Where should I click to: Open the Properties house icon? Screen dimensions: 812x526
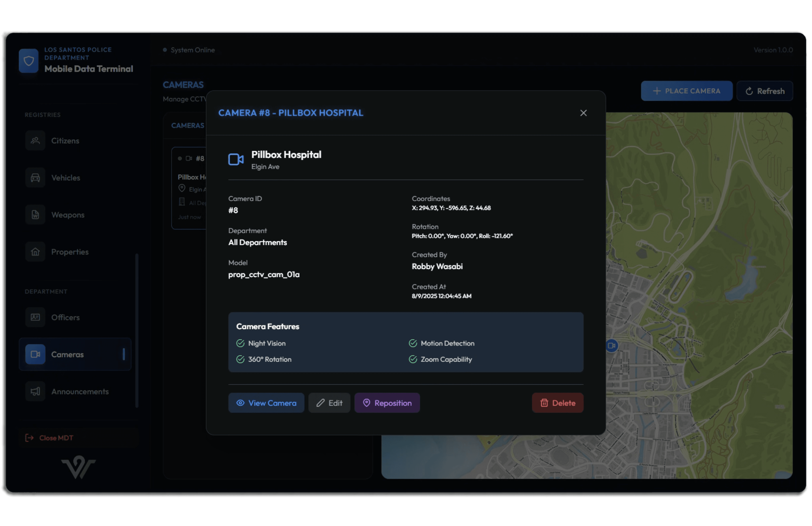click(x=35, y=252)
